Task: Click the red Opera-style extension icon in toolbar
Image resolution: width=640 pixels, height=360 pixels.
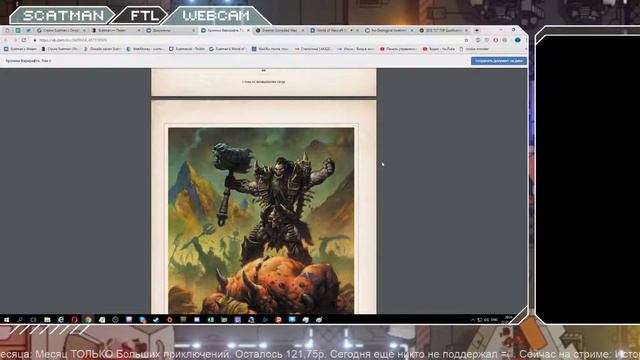Action: [x=496, y=40]
